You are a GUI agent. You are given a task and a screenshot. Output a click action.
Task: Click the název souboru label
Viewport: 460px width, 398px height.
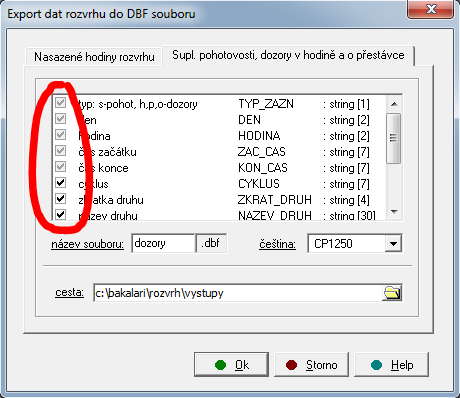pyautogui.click(x=87, y=244)
